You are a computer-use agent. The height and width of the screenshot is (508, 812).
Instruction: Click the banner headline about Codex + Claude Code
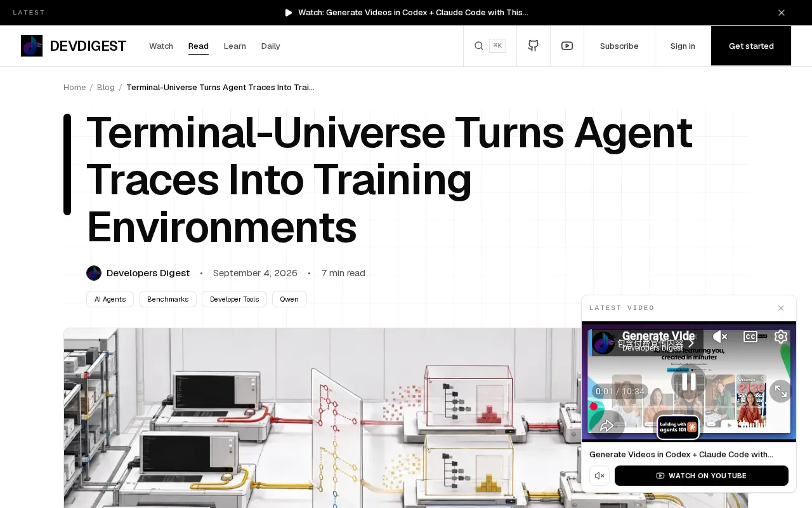(x=413, y=13)
